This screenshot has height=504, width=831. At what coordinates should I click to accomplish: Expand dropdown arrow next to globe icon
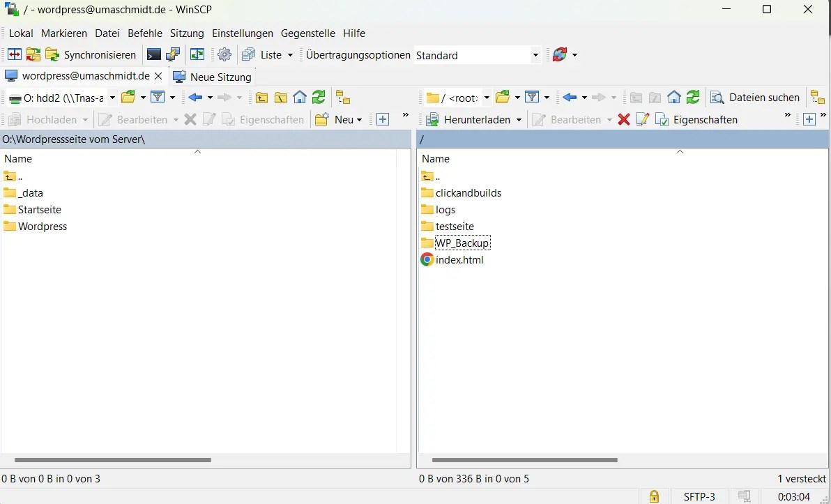tap(574, 55)
